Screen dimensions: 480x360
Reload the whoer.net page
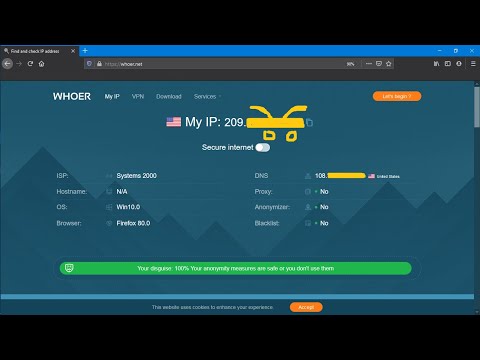point(30,63)
